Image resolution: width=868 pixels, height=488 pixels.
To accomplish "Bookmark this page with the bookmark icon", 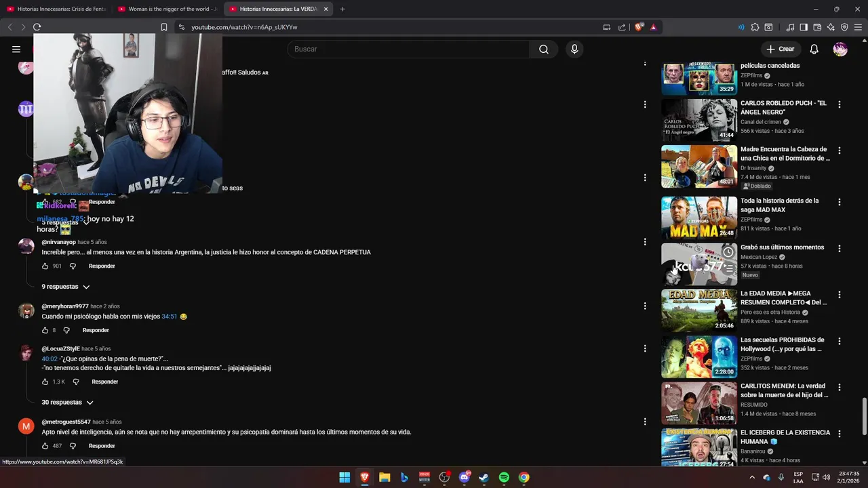I will pyautogui.click(x=164, y=27).
